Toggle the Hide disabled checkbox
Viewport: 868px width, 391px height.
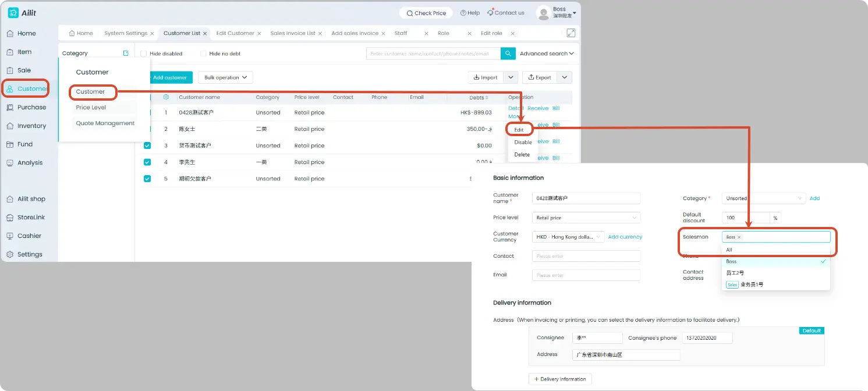pyautogui.click(x=144, y=54)
